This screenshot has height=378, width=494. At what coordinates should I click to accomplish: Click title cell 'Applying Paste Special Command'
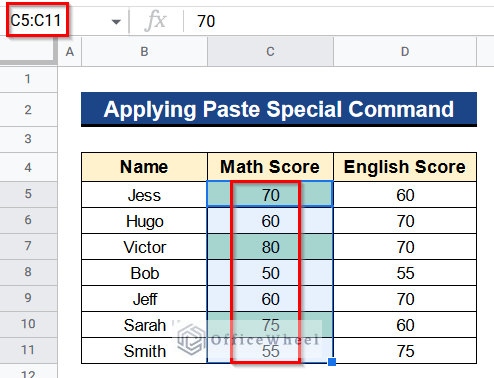point(279,109)
